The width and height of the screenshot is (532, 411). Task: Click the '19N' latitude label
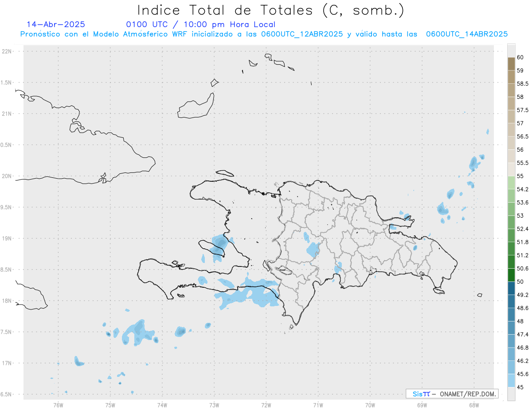pos(7,239)
